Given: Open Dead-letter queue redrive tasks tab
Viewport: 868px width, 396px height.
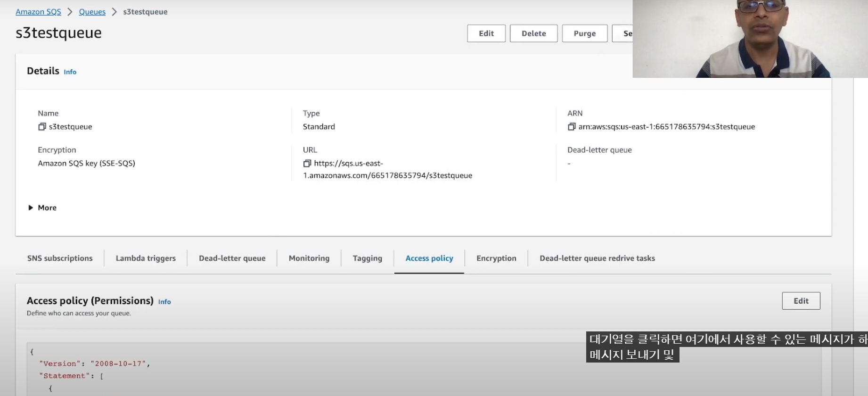Looking at the screenshot, I should [x=597, y=258].
